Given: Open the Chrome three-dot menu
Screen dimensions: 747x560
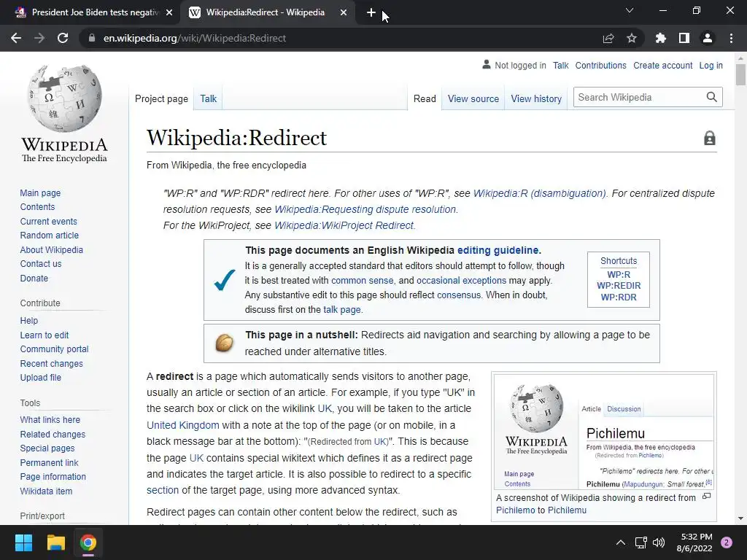Looking at the screenshot, I should (x=731, y=38).
